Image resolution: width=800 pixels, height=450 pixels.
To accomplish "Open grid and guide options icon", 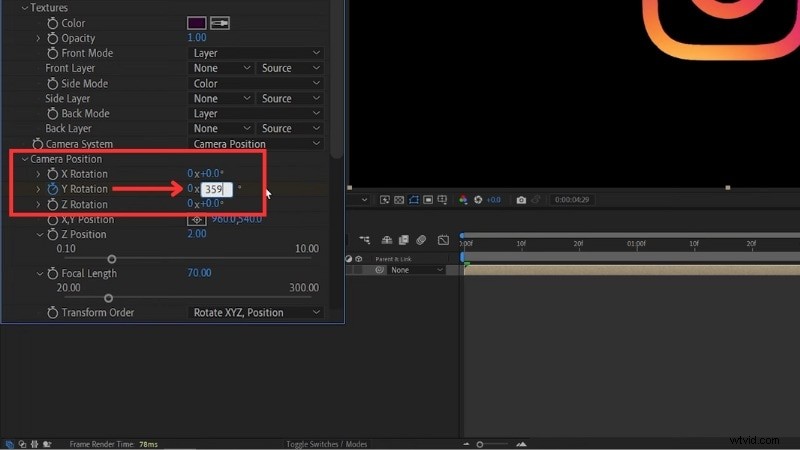I will pos(442,199).
